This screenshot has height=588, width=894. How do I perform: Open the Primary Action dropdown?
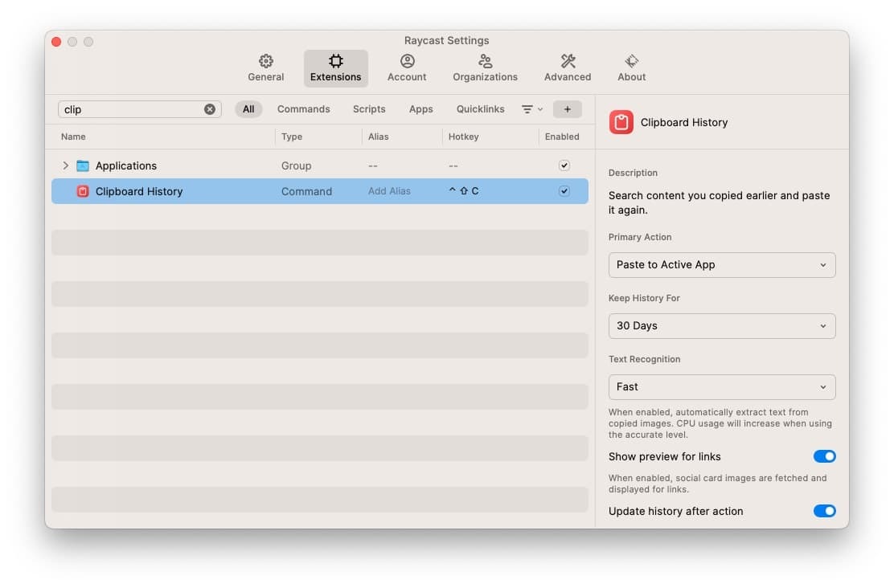coord(722,265)
